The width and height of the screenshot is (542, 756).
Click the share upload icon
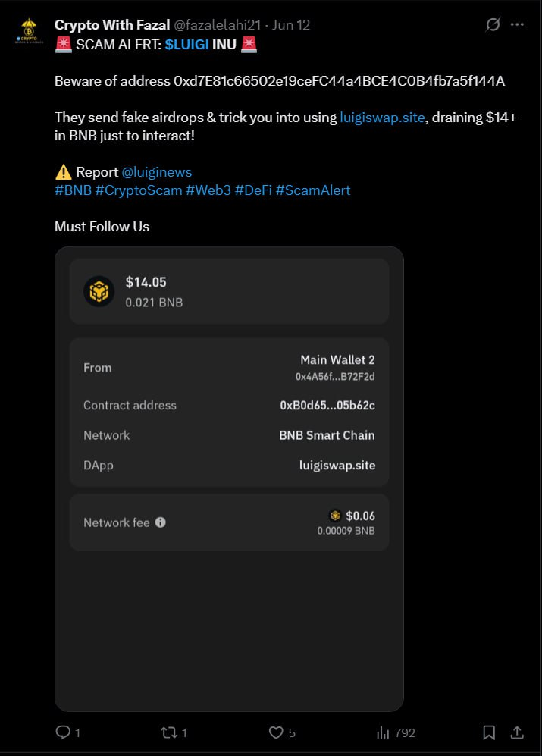(517, 732)
